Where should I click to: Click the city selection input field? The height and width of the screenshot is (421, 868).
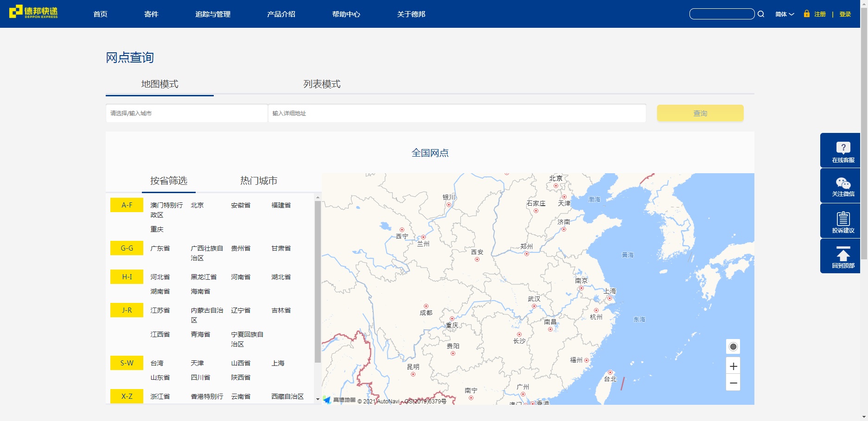(x=186, y=113)
